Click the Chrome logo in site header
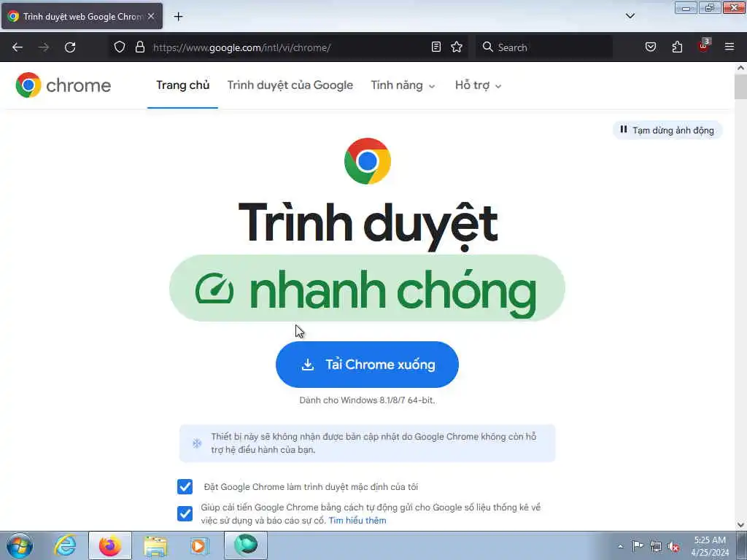 tap(28, 85)
